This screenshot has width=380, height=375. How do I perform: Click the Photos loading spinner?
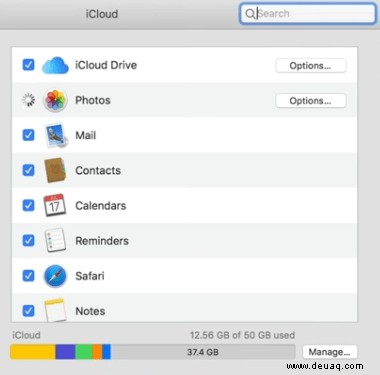[x=28, y=100]
